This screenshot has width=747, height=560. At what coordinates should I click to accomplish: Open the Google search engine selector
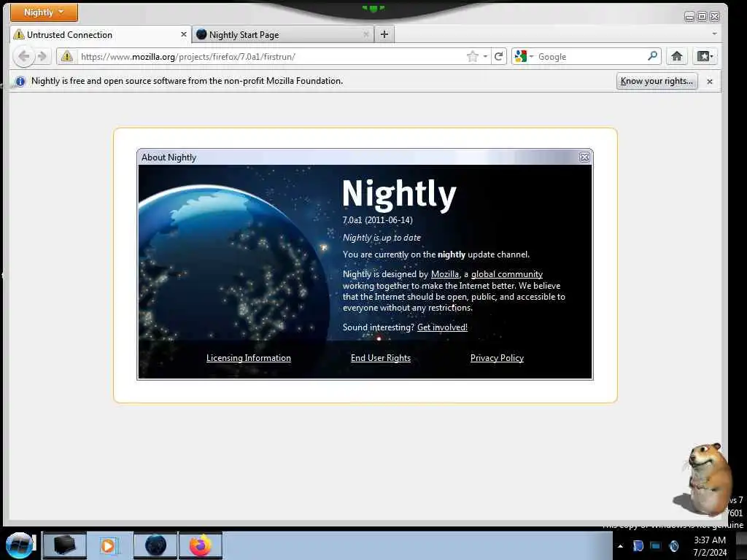[x=524, y=57]
